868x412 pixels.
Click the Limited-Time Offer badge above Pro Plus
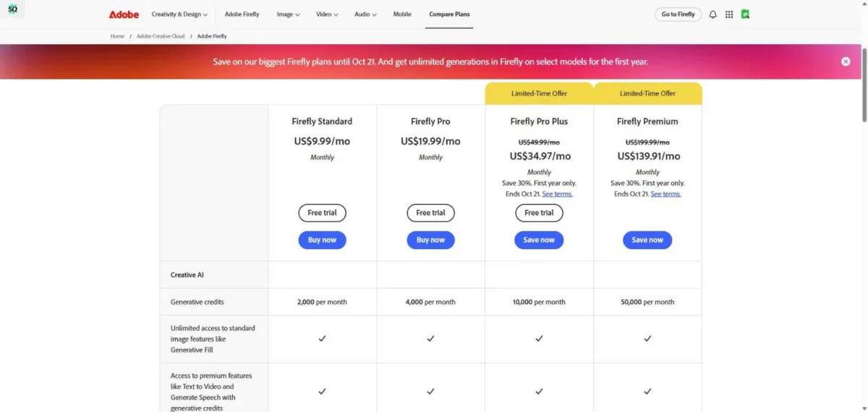coord(539,93)
